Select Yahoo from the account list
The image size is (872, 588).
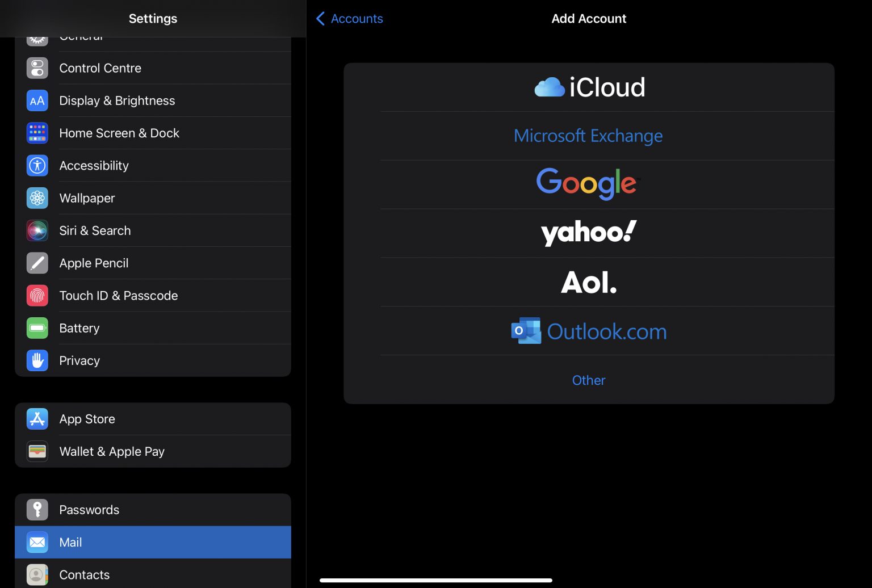pos(588,233)
